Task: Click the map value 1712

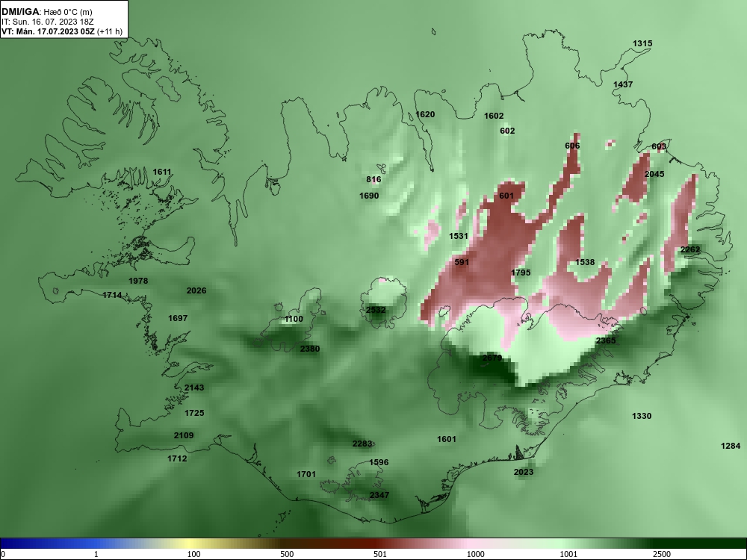Action: [x=177, y=458]
